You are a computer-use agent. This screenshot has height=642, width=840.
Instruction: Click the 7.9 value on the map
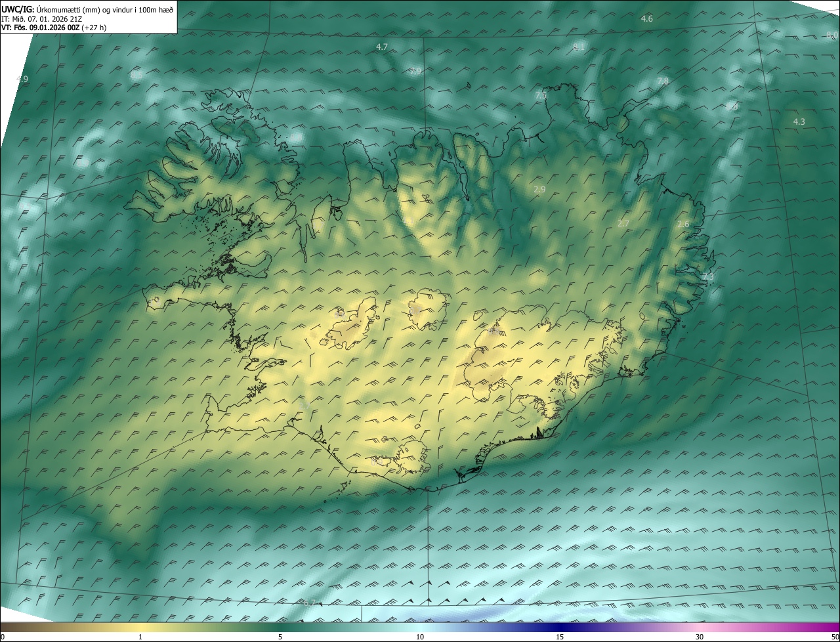pyautogui.click(x=416, y=71)
